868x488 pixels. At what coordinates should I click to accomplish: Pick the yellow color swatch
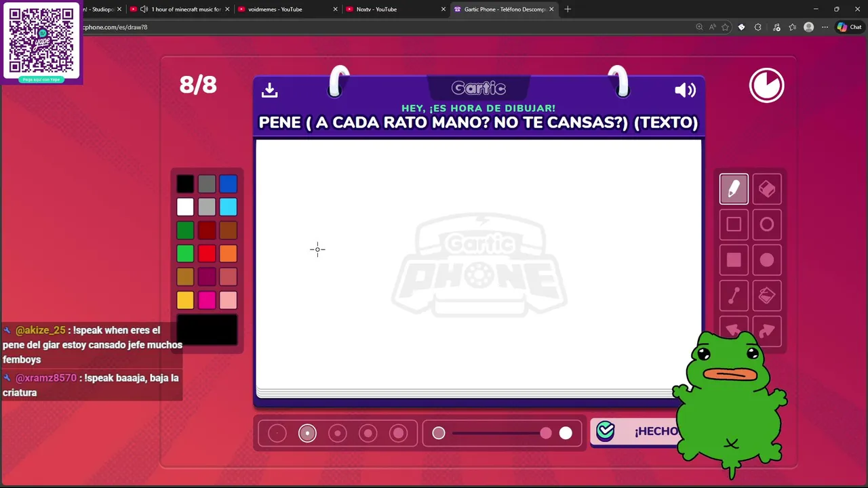click(x=185, y=300)
